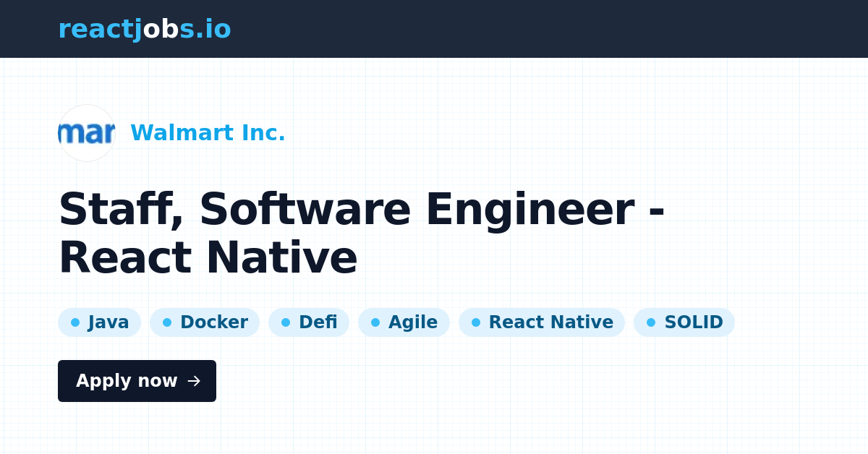Select the Defi skill tag
Viewport: 868px width, 454px height.
[308, 322]
